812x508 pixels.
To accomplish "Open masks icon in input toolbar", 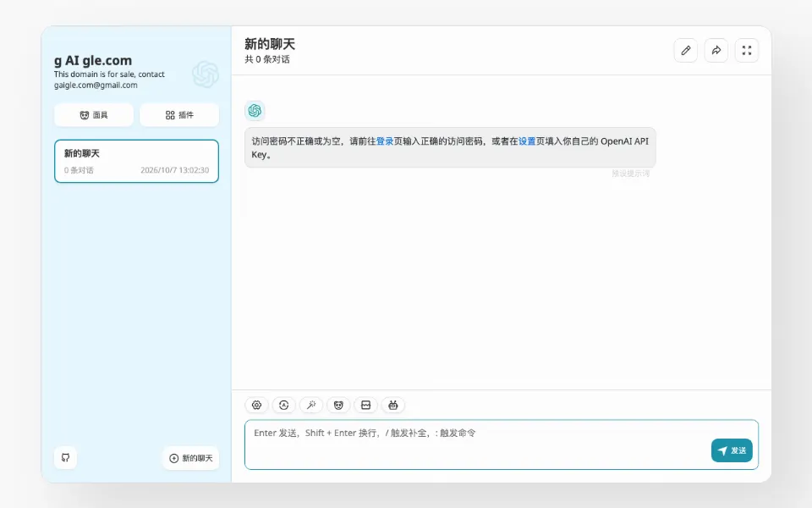I will [x=338, y=406].
